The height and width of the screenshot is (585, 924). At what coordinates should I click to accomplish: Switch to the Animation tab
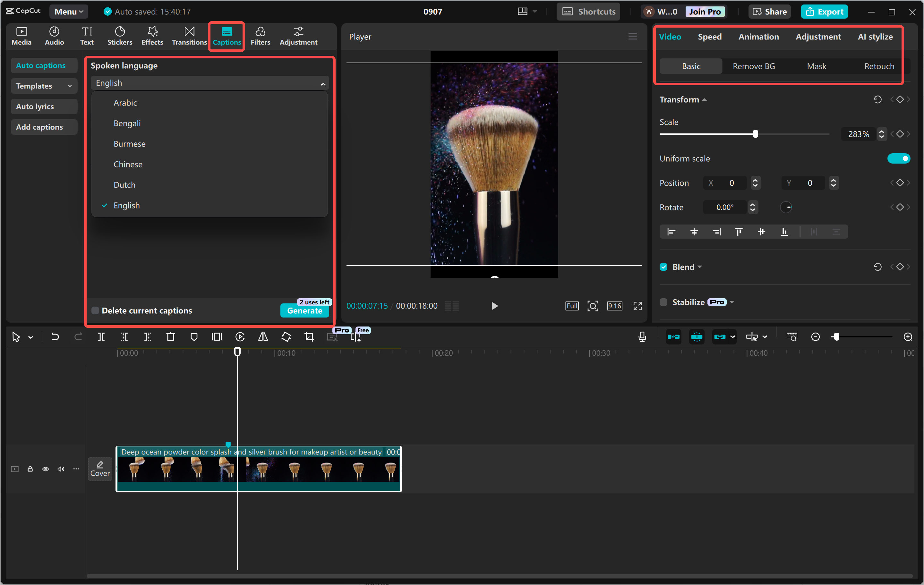759,37
